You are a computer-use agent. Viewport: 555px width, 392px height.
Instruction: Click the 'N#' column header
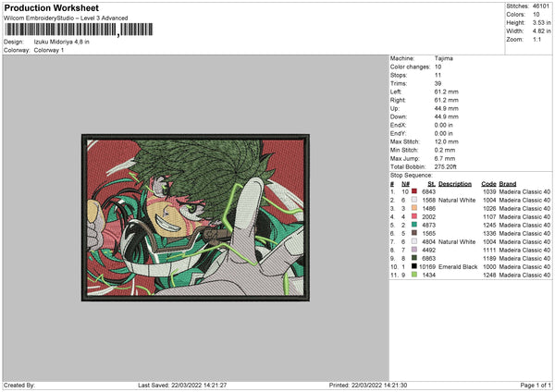point(406,184)
